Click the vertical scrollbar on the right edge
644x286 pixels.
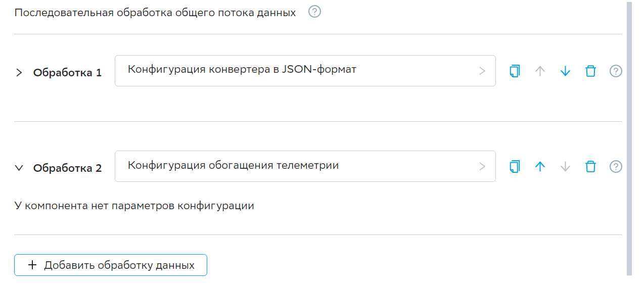click(629, 136)
